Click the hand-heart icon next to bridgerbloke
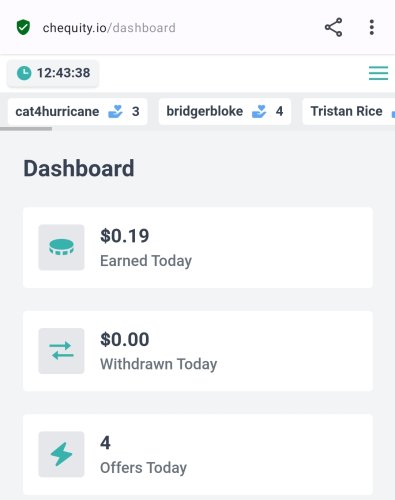 pos(259,111)
